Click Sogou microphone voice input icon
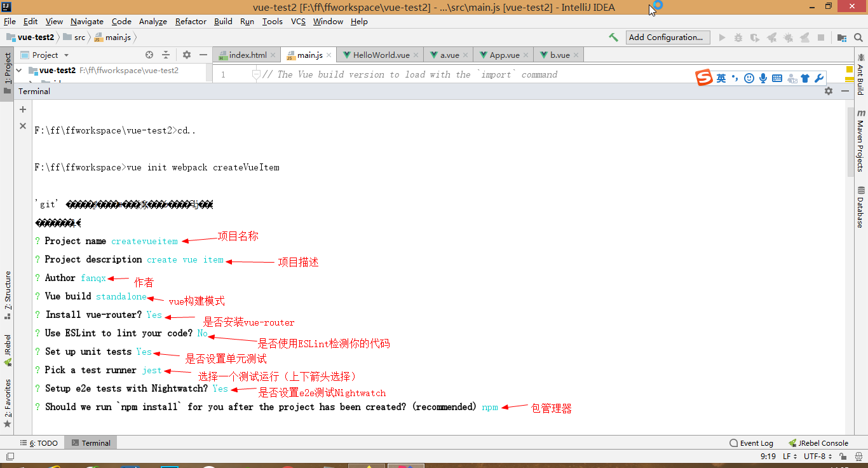This screenshot has width=868, height=468. (763, 78)
